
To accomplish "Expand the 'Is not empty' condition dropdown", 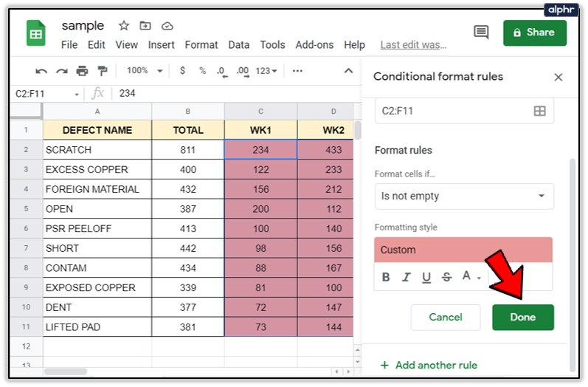I will click(463, 196).
